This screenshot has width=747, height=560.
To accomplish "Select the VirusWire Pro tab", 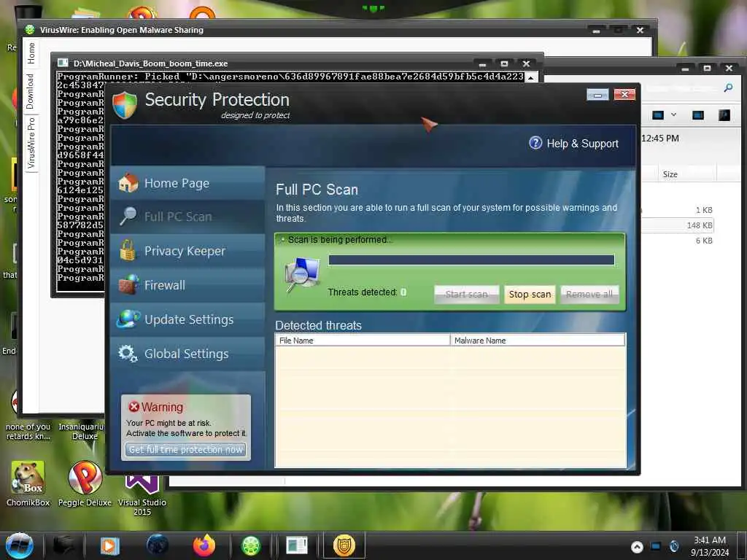I will tap(31, 144).
